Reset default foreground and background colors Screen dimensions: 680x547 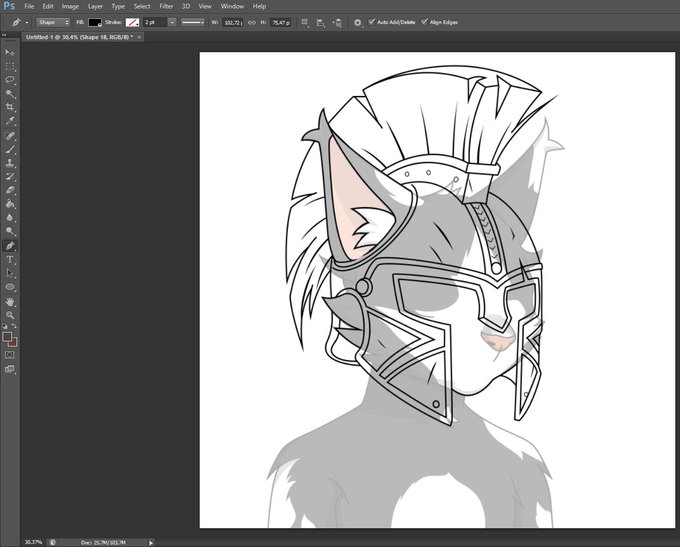pos(5,326)
